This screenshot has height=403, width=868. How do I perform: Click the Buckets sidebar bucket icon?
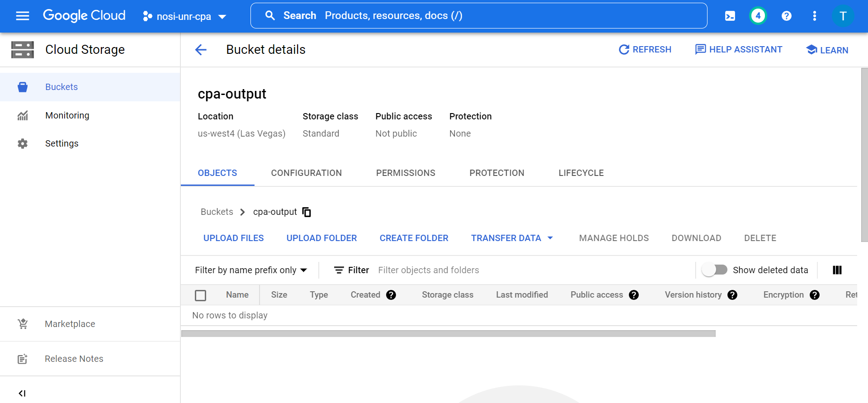point(23,87)
